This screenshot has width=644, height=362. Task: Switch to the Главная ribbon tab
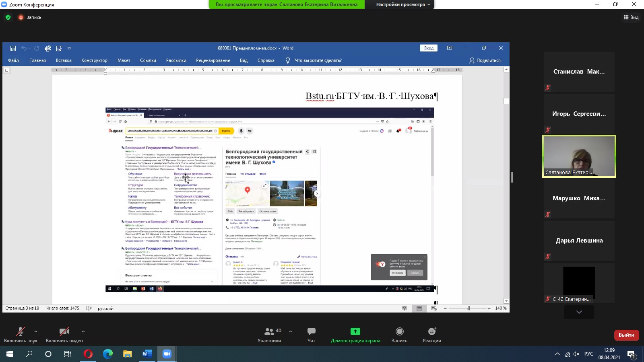click(37, 60)
